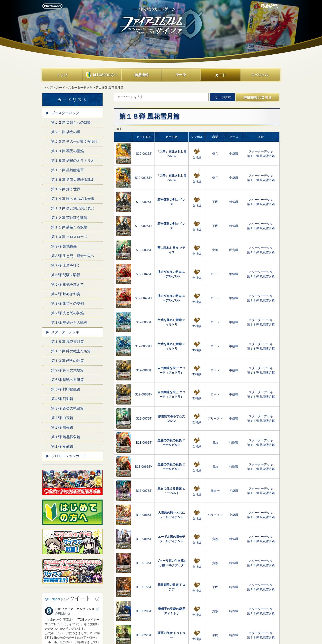Click the カード検索 button
The height and width of the screenshot is (644, 322).
click(222, 97)
